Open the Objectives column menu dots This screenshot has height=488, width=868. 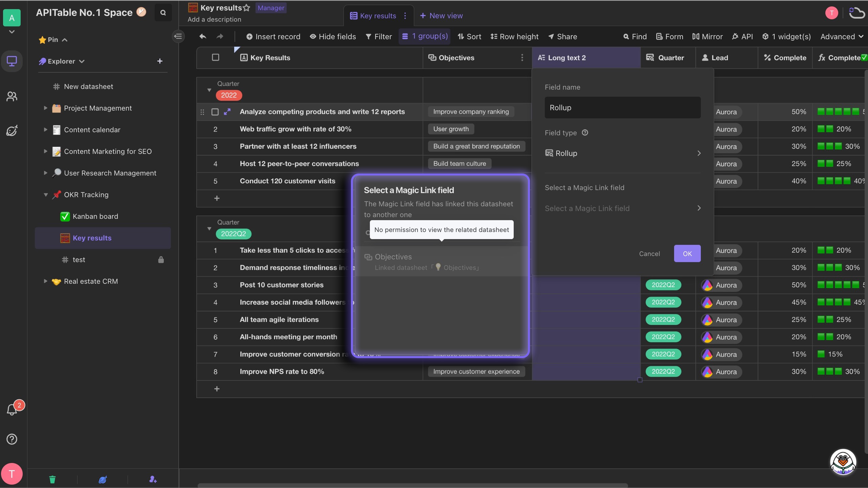(522, 57)
